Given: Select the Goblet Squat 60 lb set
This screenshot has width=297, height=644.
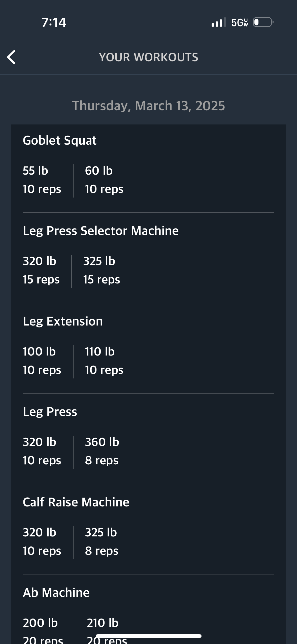Looking at the screenshot, I should [104, 180].
